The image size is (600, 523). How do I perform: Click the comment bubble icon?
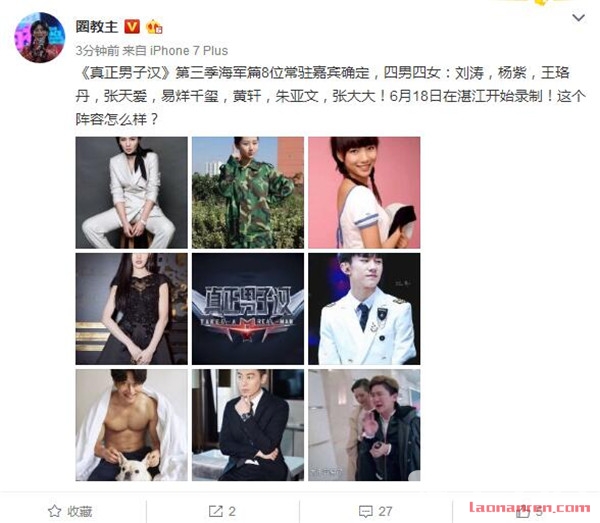point(365,511)
